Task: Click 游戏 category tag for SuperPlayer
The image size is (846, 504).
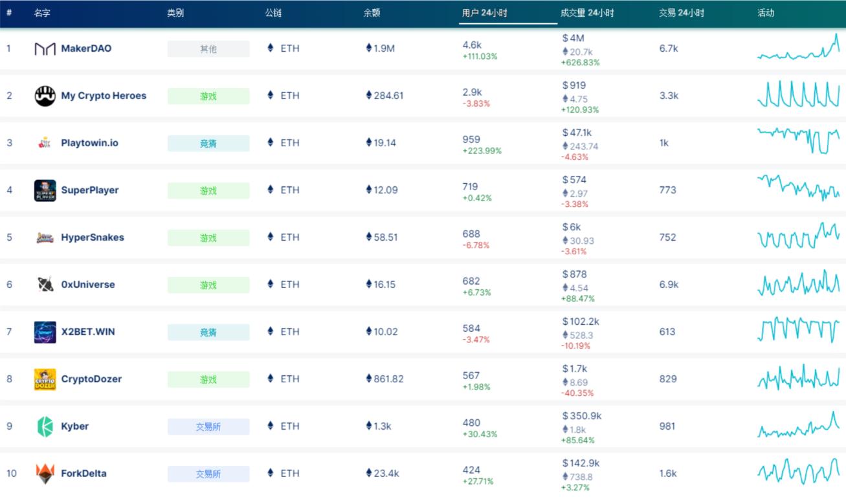Action: [208, 191]
